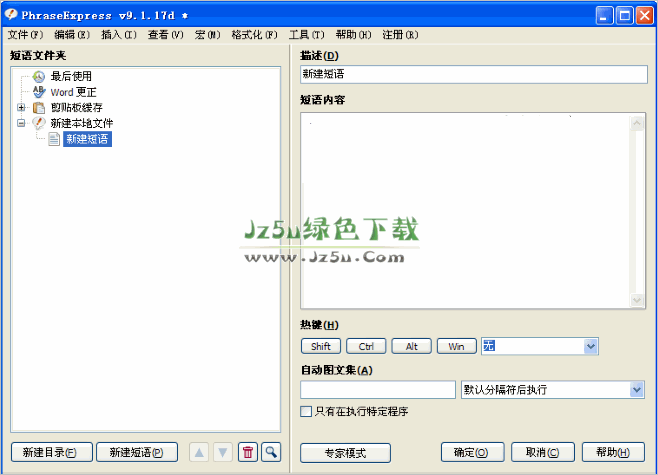
Task: Open the 帮助(H) menu
Action: (353, 35)
